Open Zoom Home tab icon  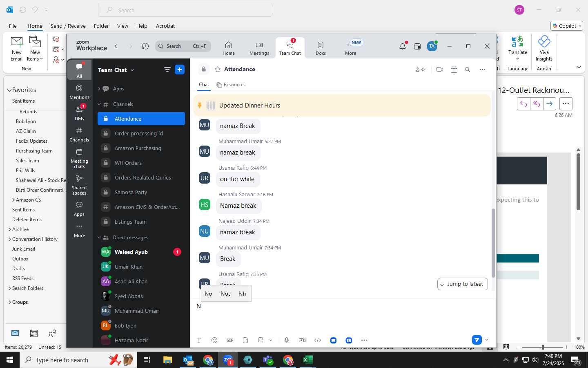tap(229, 45)
